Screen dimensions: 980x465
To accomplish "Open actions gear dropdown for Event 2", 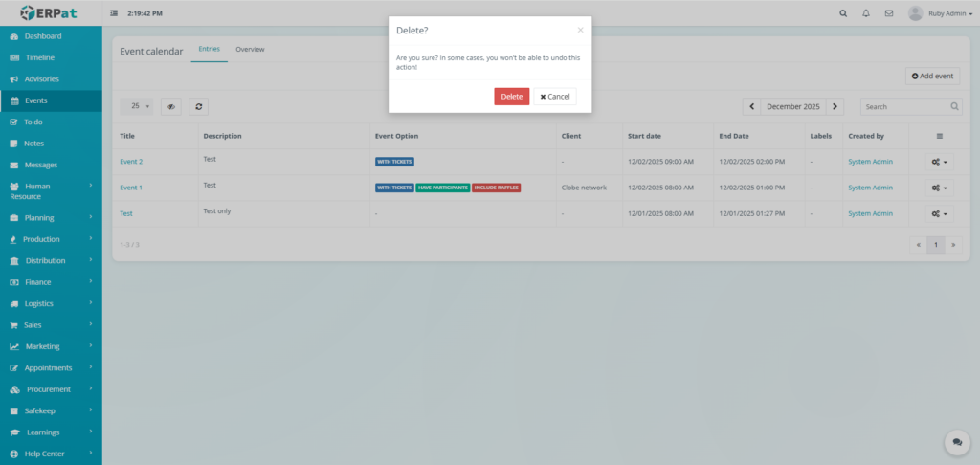I will click(x=940, y=162).
